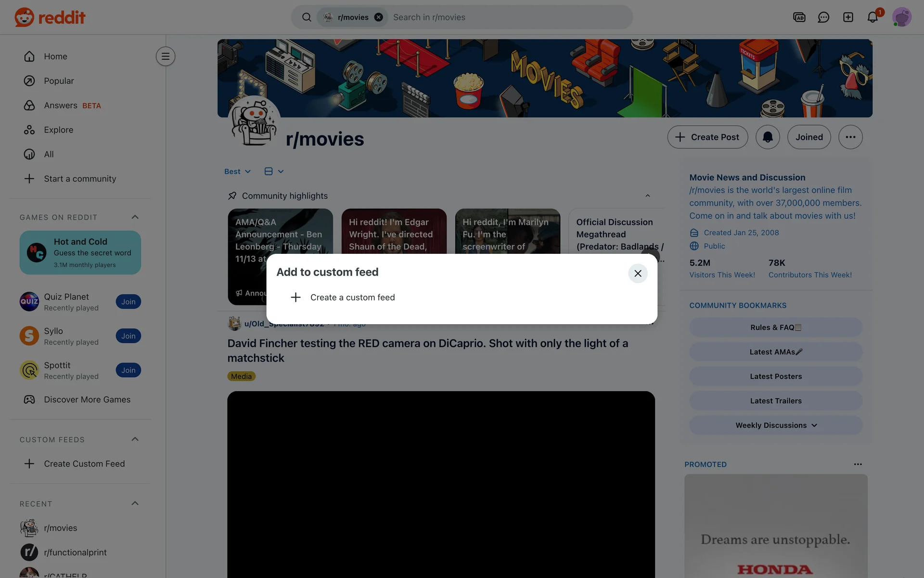The width and height of the screenshot is (924, 578).
Task: Collapse the left navigation sidebar
Action: (165, 56)
